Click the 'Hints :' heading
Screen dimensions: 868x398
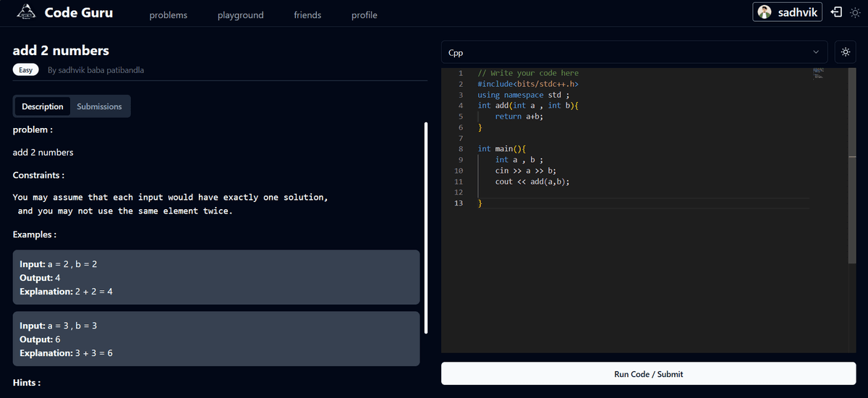coord(27,382)
